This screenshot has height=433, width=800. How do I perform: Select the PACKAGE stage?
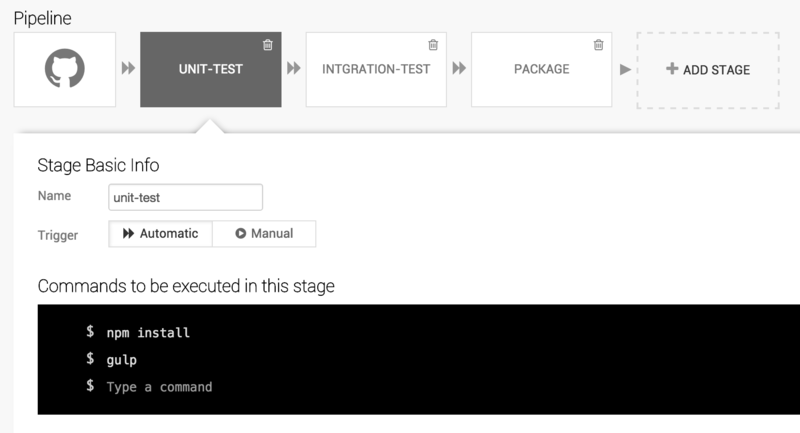541,69
